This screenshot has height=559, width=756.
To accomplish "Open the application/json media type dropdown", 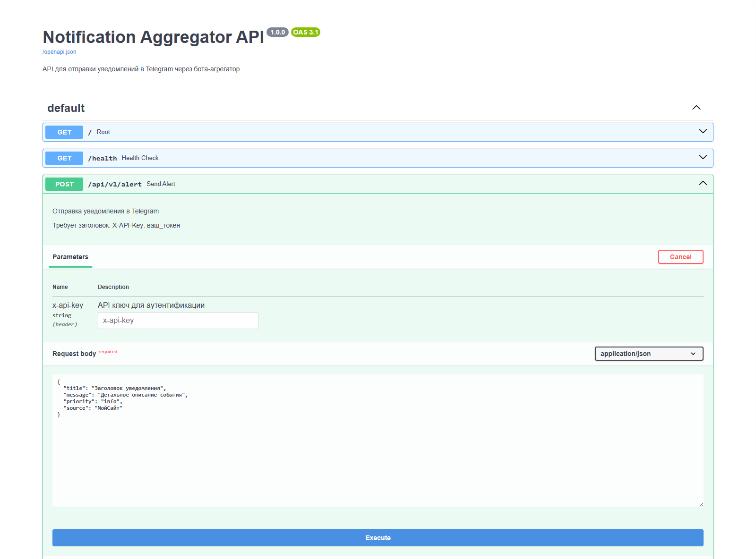I will (x=649, y=354).
